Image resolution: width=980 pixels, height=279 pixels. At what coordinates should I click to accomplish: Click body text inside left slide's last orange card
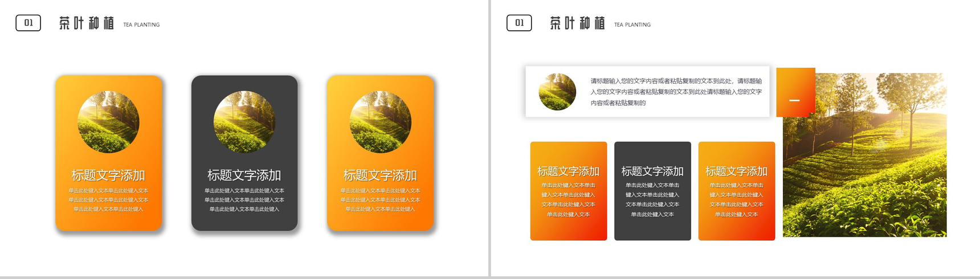point(381,200)
